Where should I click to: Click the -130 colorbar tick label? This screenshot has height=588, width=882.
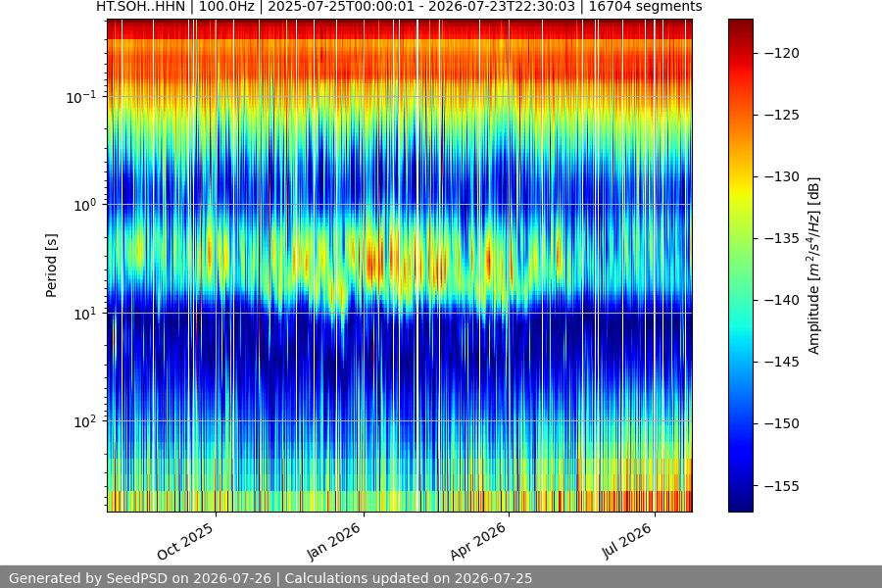coord(782,176)
